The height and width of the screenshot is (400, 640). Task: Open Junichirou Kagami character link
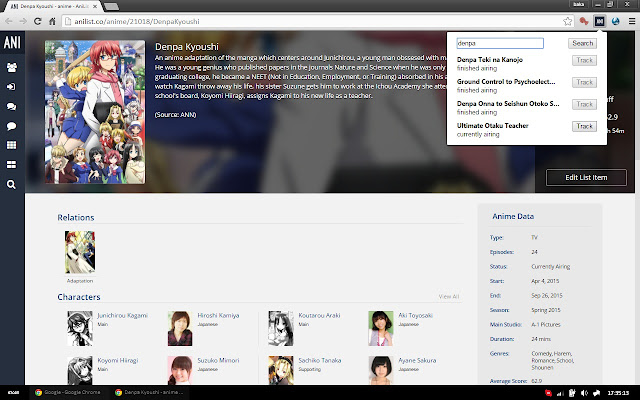pos(122,316)
